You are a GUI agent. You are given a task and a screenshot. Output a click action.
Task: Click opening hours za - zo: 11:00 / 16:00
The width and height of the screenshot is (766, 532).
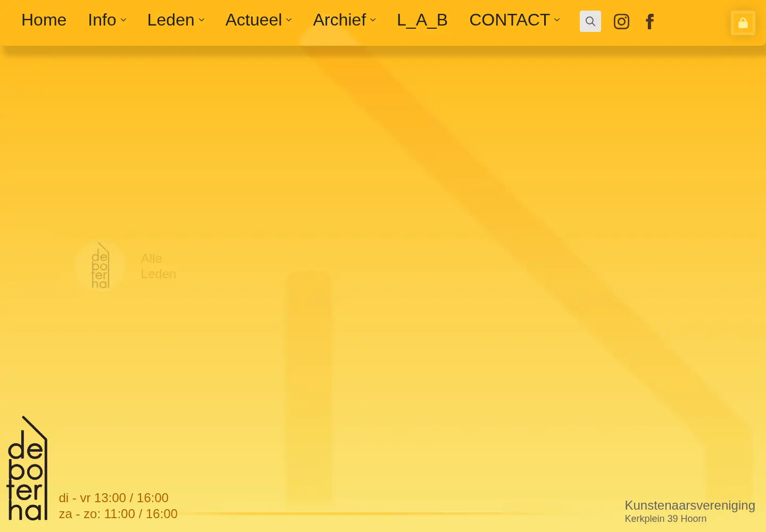click(x=118, y=514)
